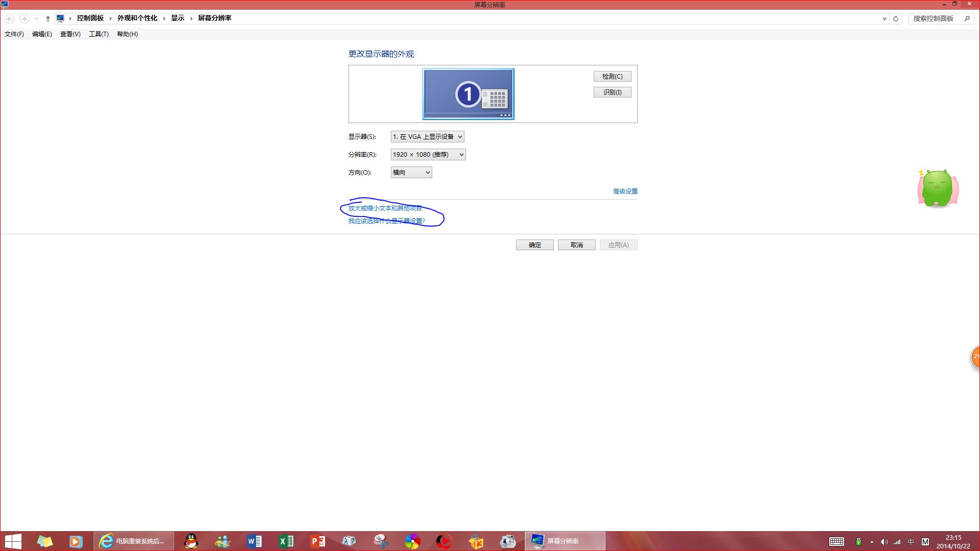980x551 pixels.
Task: Expand the 显示 breadcrumb arrow
Action: (191, 18)
